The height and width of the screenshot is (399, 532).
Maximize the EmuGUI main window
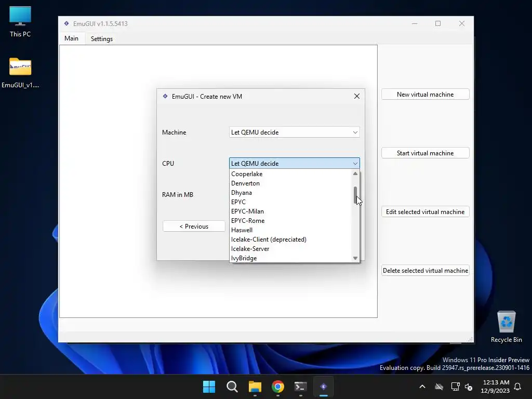(438, 23)
